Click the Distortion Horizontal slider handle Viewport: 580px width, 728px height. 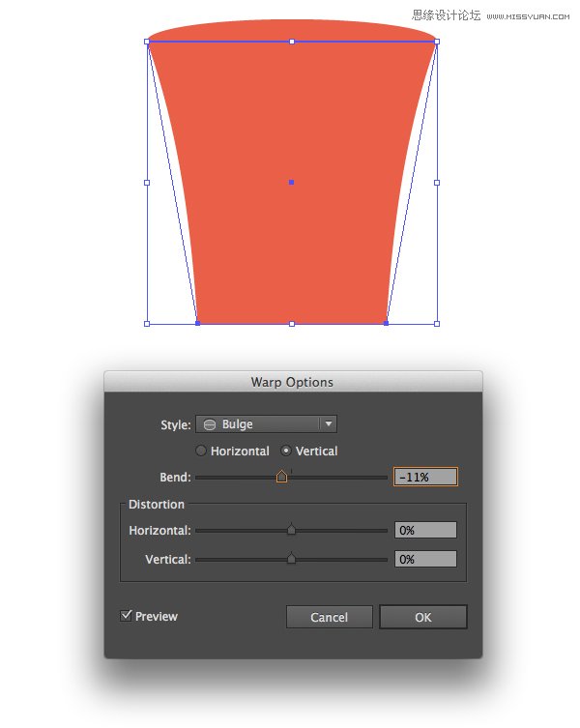(291, 530)
